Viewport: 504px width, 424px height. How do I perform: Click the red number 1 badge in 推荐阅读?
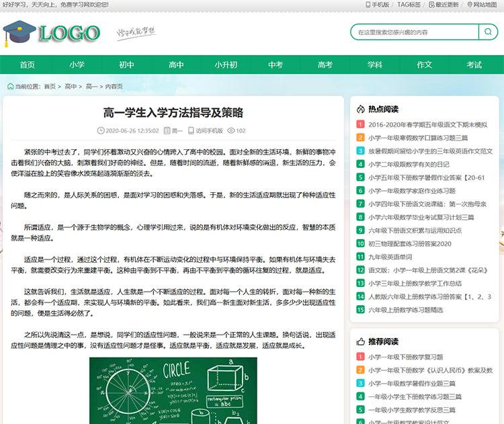click(x=360, y=357)
